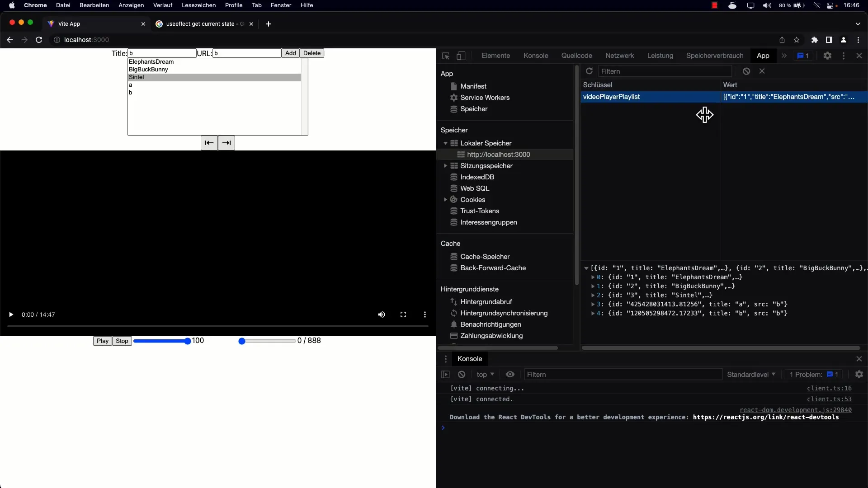Image resolution: width=868 pixels, height=488 pixels.
Task: Open DevTools three-dot customize menu
Action: click(844, 56)
